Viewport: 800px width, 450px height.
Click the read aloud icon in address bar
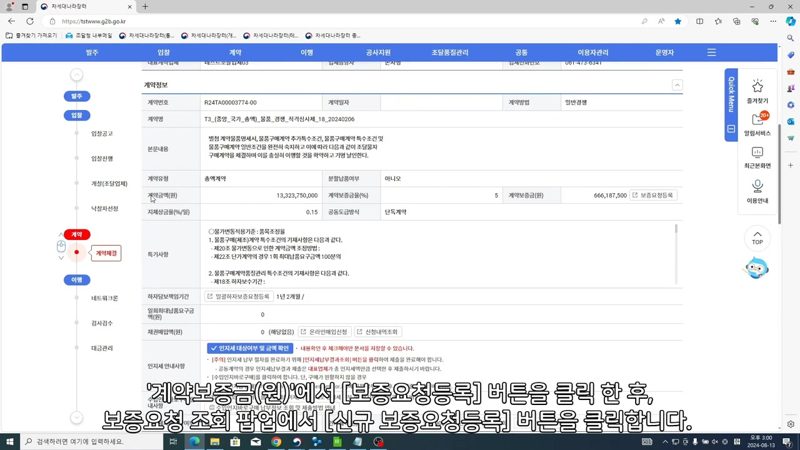coord(661,21)
